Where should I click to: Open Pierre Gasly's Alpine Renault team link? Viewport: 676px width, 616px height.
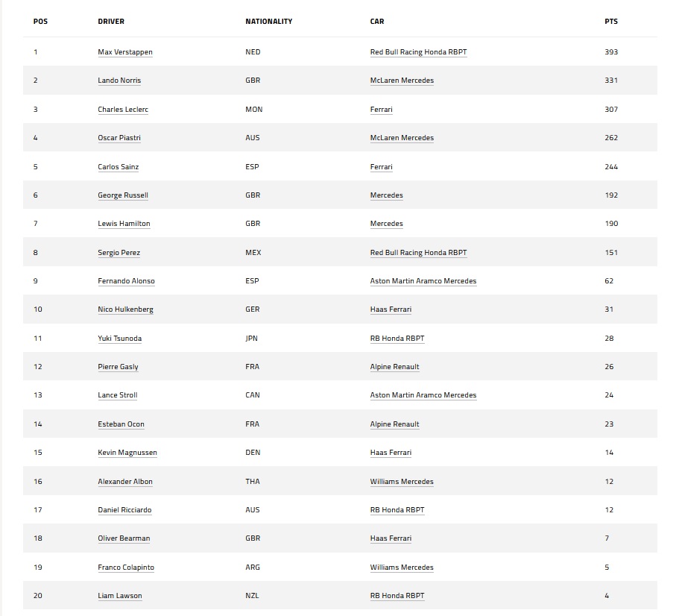pos(394,367)
